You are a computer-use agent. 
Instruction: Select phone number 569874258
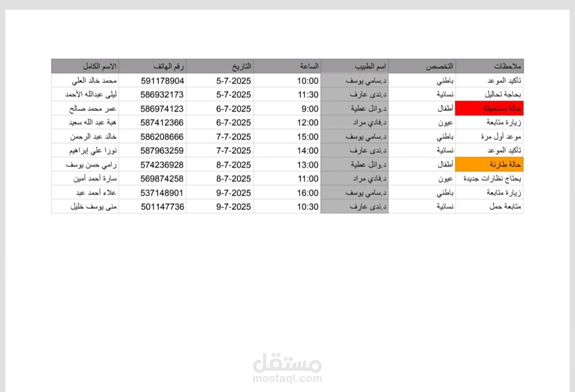coord(162,179)
